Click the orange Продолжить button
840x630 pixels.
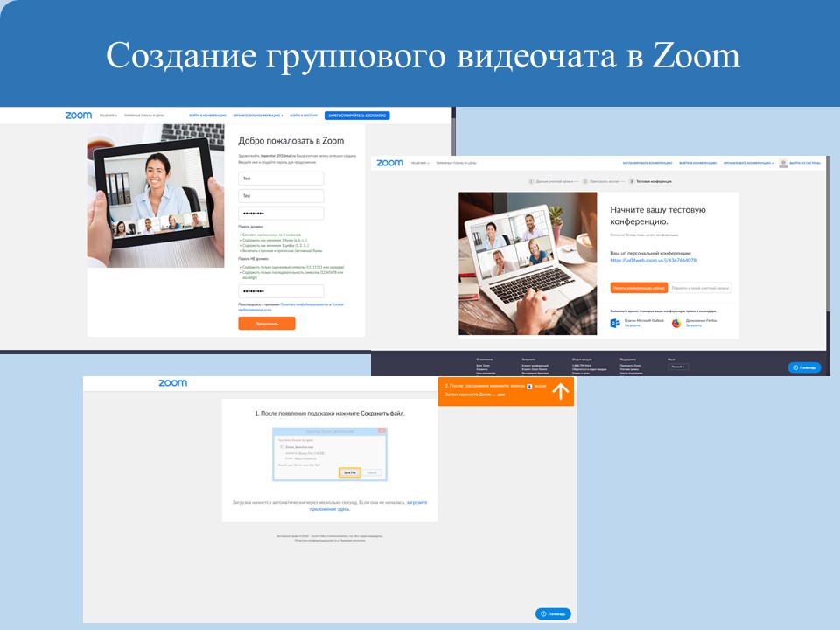point(267,324)
